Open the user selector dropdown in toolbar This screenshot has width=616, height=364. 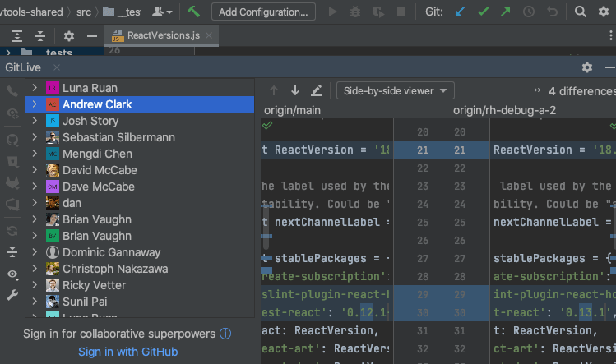click(x=162, y=12)
